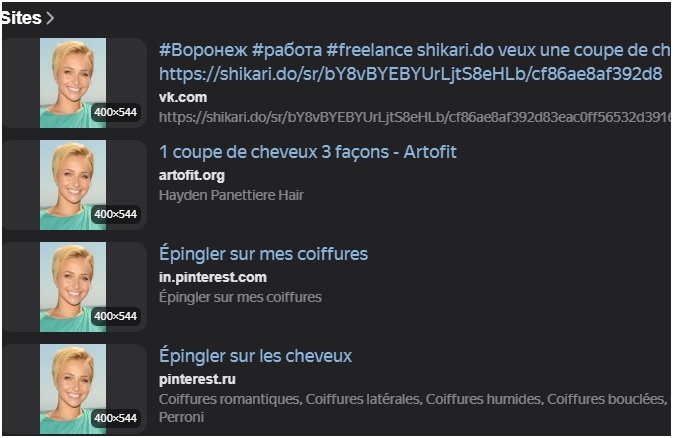
Task: Click the 'Hayden Panettiere Hair' description text
Action: coord(231,195)
